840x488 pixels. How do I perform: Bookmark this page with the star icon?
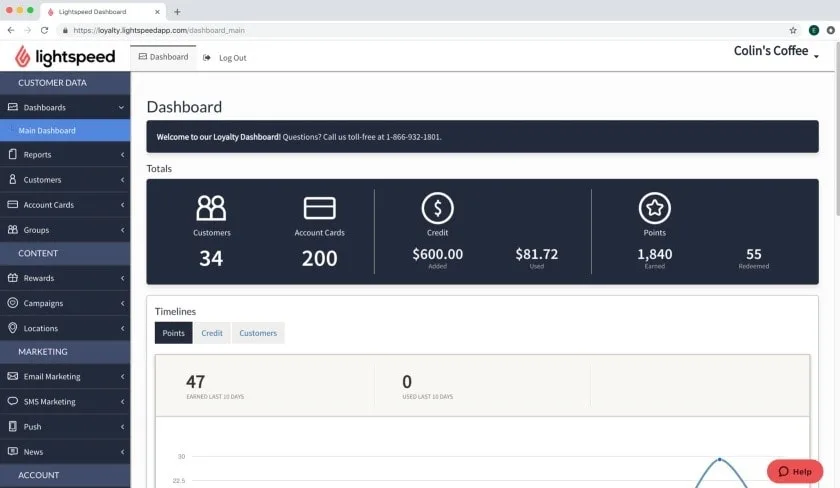(x=793, y=30)
